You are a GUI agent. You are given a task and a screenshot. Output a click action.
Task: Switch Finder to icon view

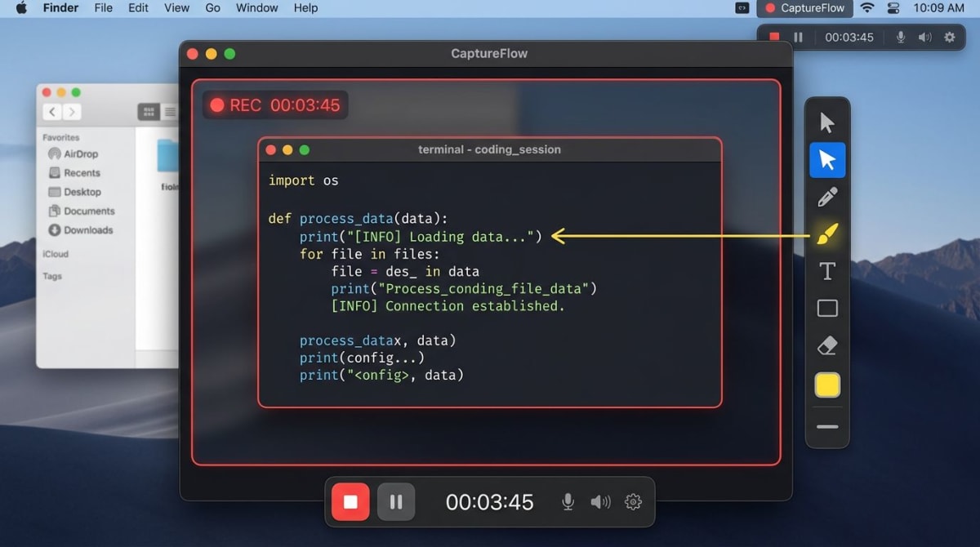(x=148, y=112)
